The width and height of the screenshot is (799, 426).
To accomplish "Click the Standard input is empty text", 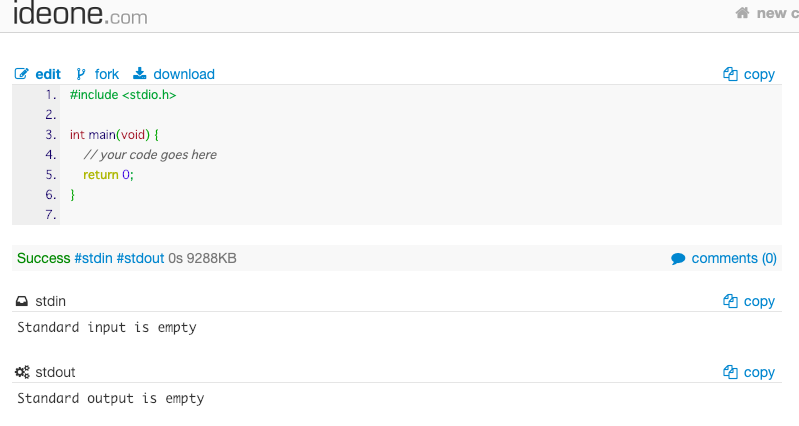I will tap(107, 327).
